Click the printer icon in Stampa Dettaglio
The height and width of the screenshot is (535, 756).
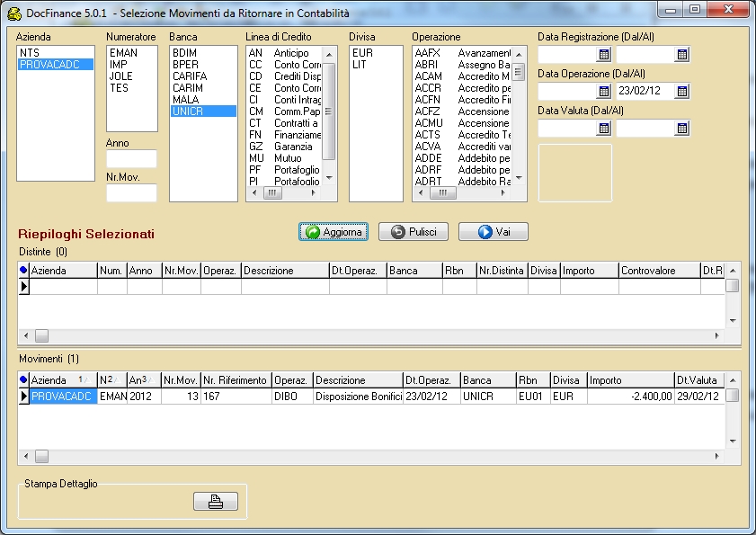(x=215, y=503)
